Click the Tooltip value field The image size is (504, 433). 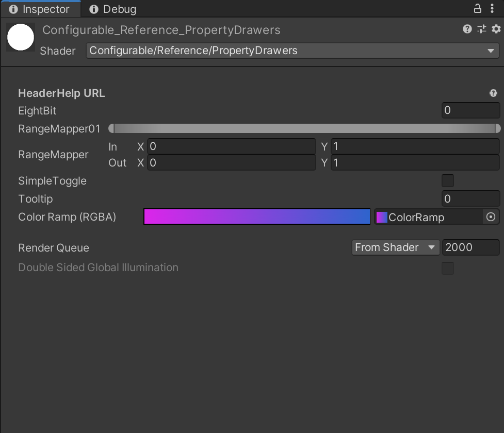tap(470, 199)
